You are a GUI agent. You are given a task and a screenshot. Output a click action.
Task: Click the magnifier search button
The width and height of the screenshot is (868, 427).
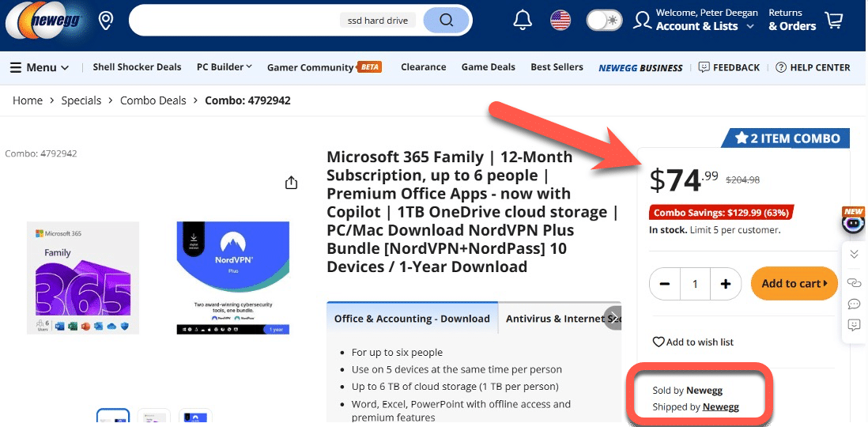(446, 21)
